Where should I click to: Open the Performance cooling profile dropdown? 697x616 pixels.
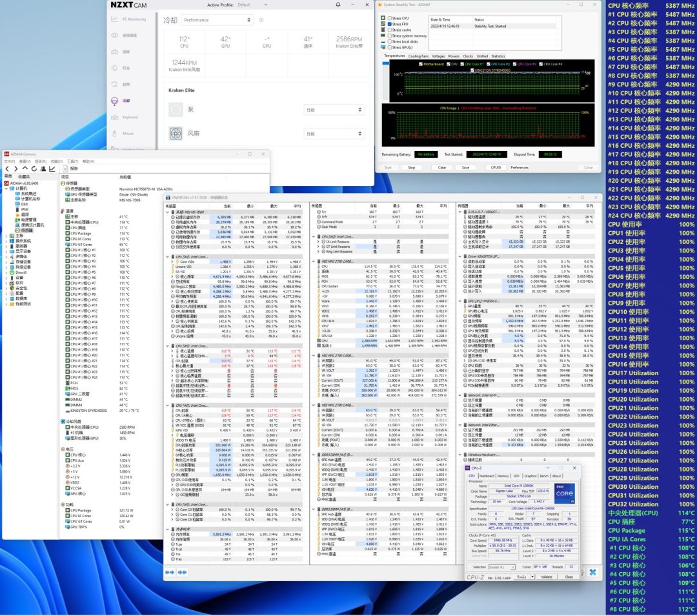(218, 20)
